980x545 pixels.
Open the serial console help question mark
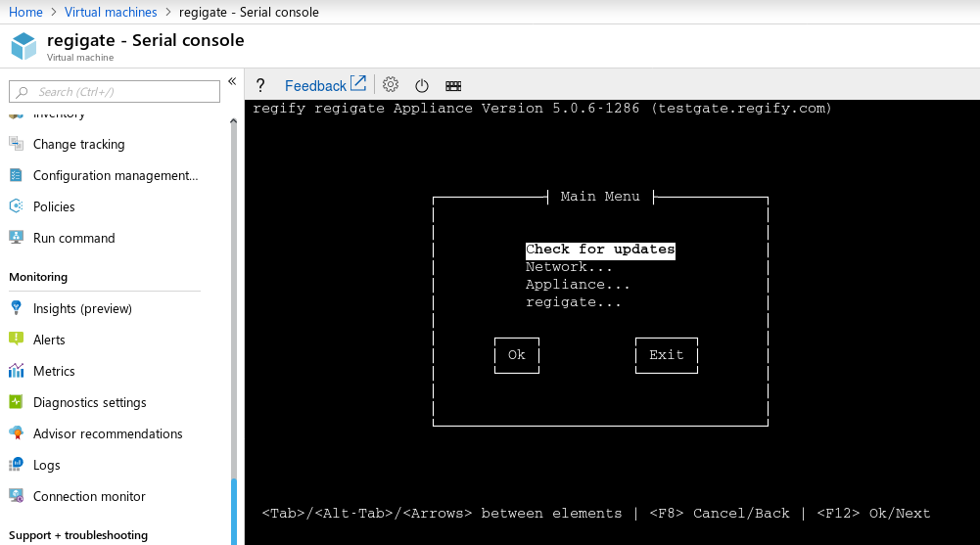pos(260,85)
